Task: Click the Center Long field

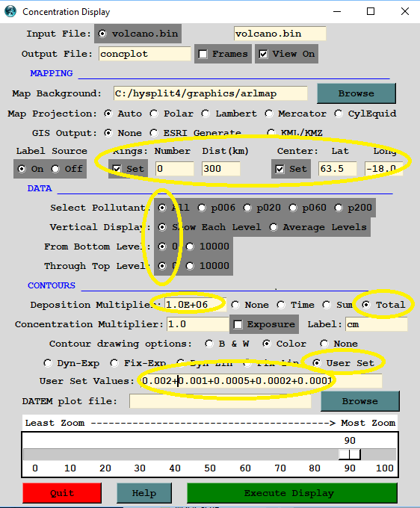Action: point(383,169)
